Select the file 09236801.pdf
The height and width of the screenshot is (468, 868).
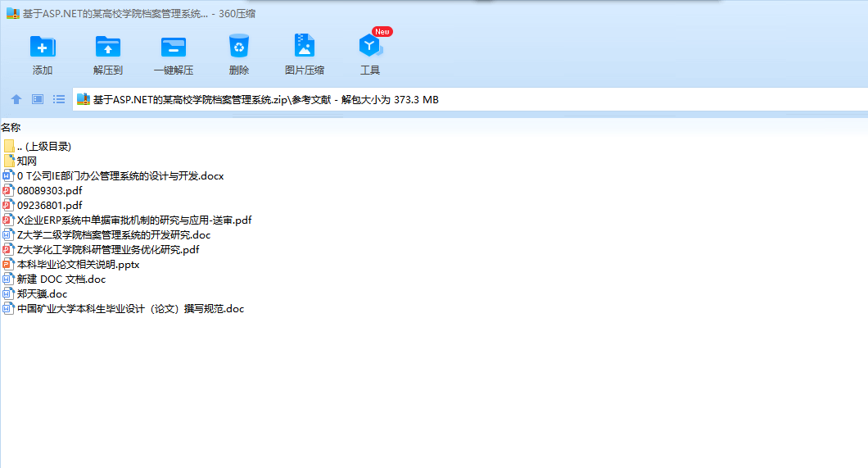tap(49, 206)
